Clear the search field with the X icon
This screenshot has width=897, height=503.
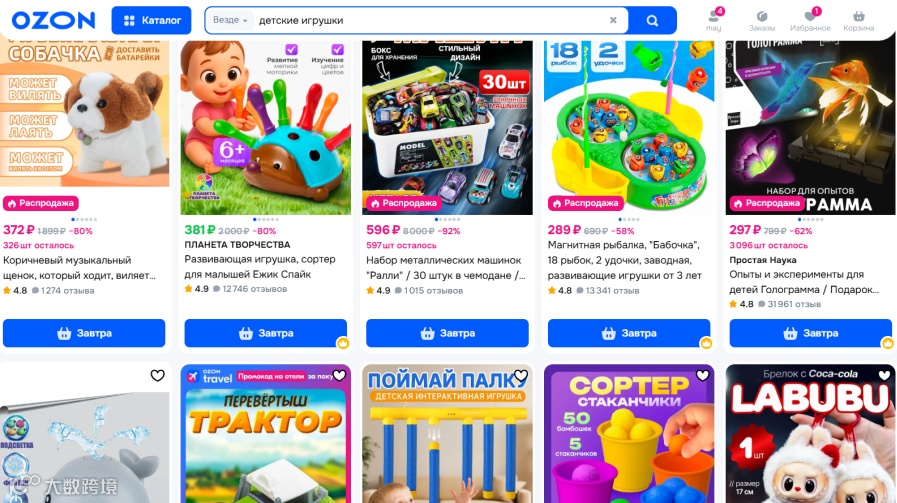[613, 20]
